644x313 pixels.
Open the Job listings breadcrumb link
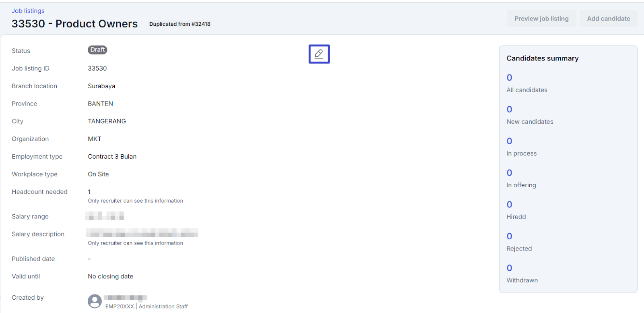pos(28,11)
